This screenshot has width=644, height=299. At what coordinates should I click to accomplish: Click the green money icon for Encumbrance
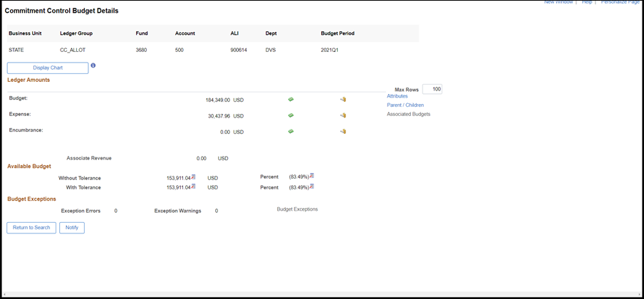coord(291,131)
